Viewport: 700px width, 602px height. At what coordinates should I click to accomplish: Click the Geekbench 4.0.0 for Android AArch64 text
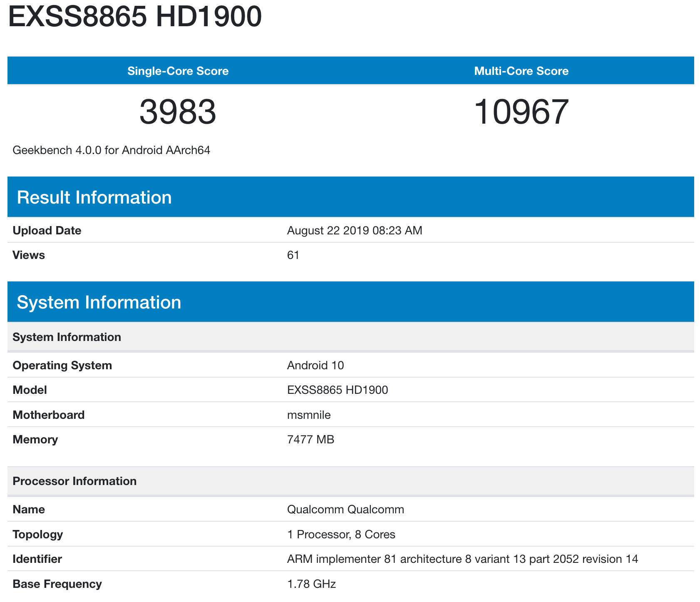tap(112, 150)
